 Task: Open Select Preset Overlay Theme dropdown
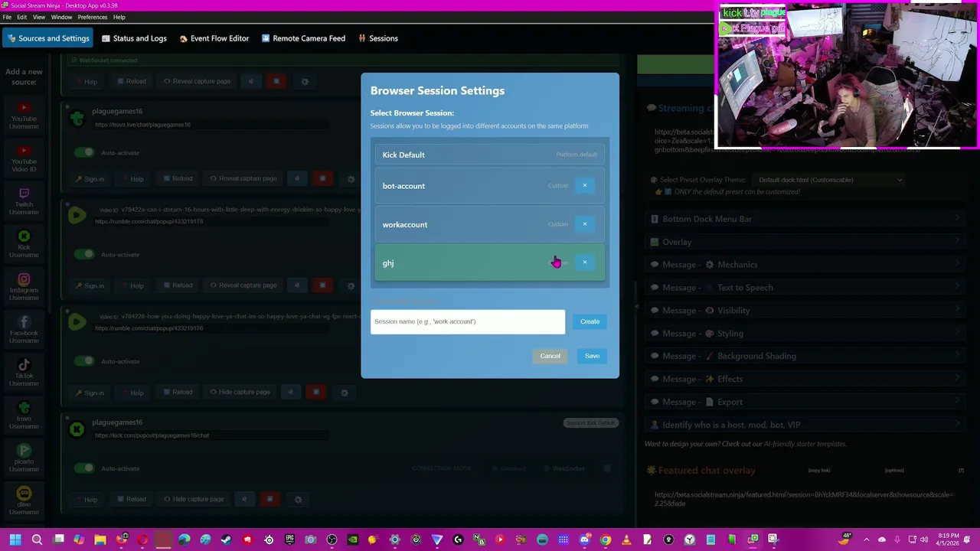coord(829,180)
